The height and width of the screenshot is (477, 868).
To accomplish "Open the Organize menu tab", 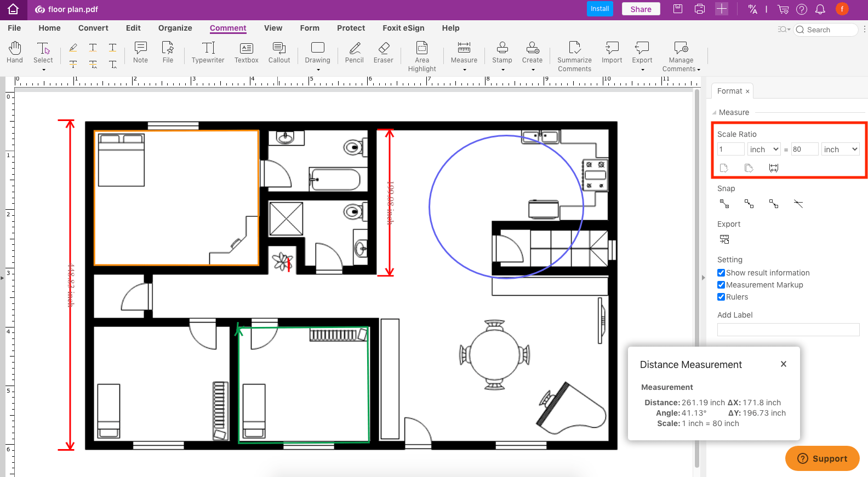I will point(175,28).
